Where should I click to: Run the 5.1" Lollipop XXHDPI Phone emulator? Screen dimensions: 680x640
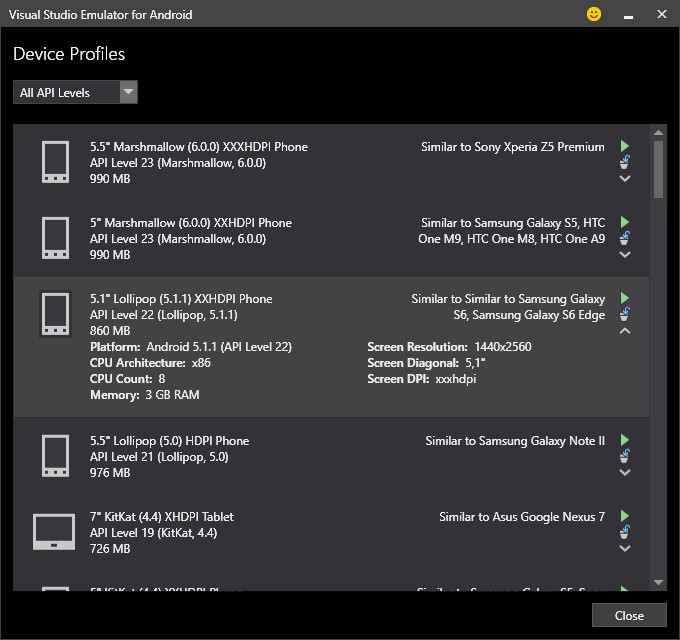(x=624, y=298)
